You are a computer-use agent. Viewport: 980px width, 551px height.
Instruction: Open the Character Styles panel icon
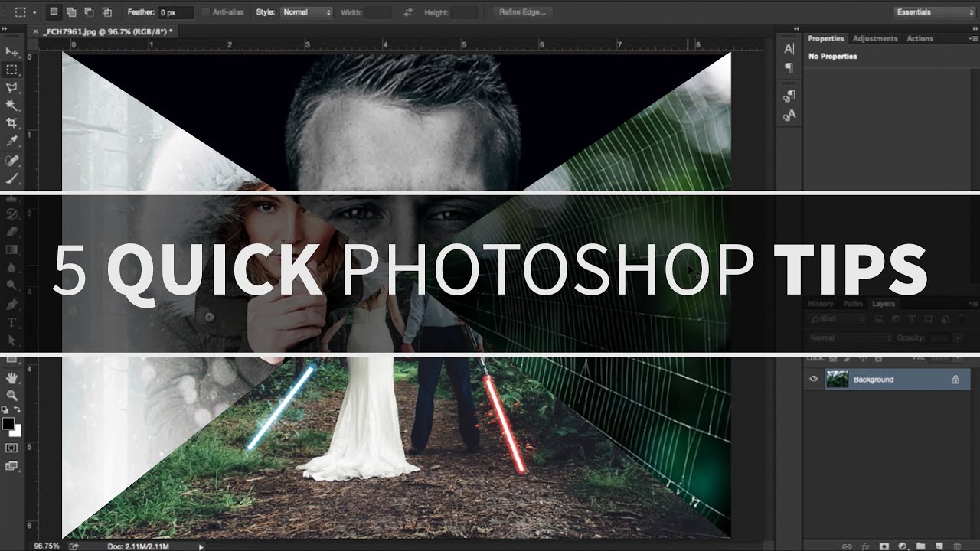click(x=789, y=115)
